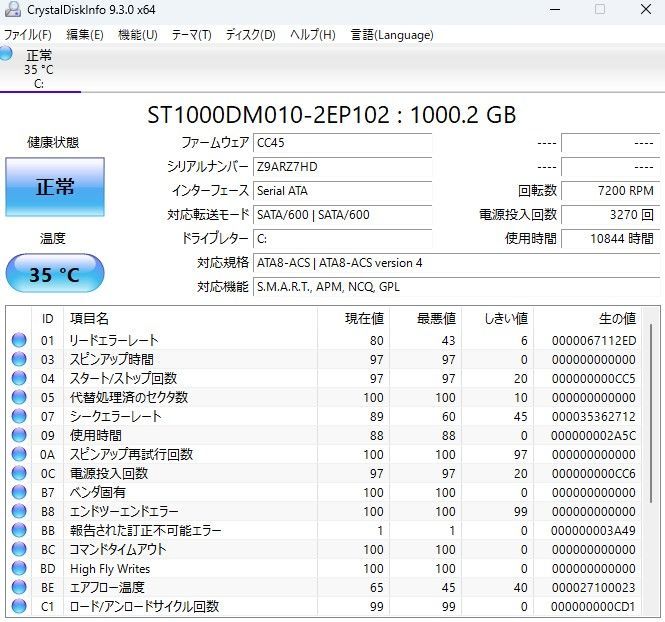Click the 項目名 column header
This screenshot has height=622, width=665.
pos(190,318)
